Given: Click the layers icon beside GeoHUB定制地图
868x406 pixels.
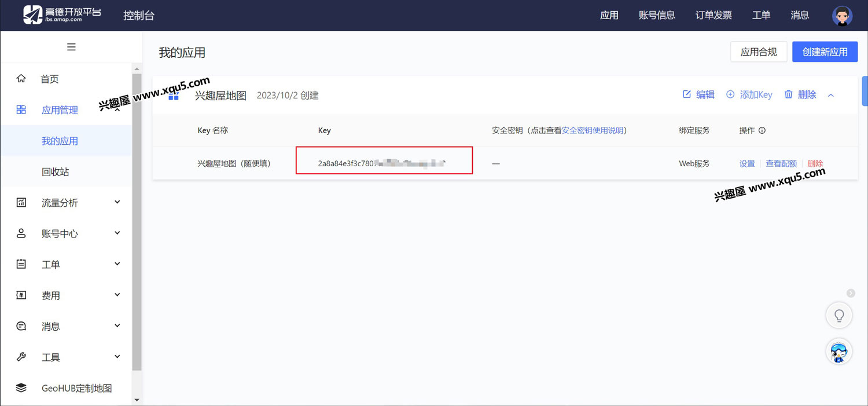Looking at the screenshot, I should (21, 388).
